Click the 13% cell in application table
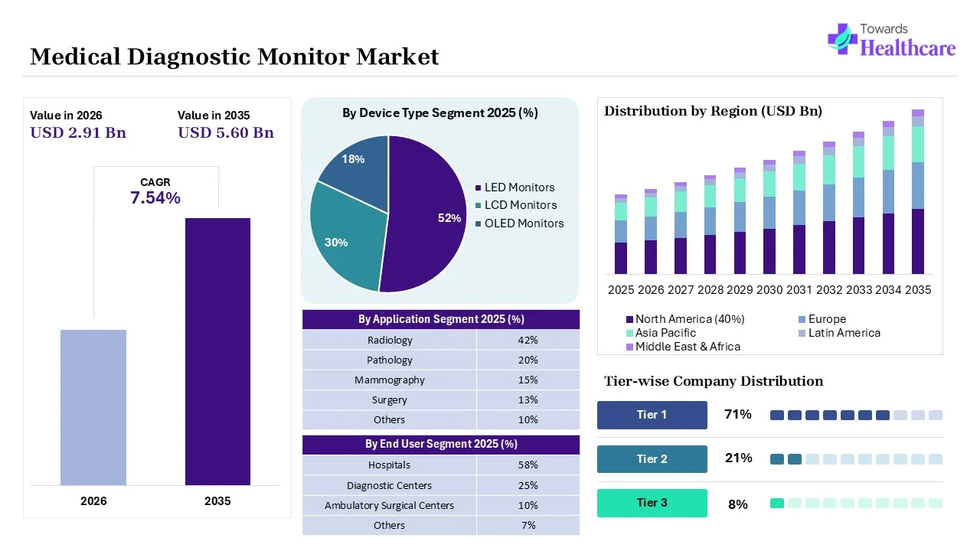This screenshot has width=980, height=551. coord(528,399)
